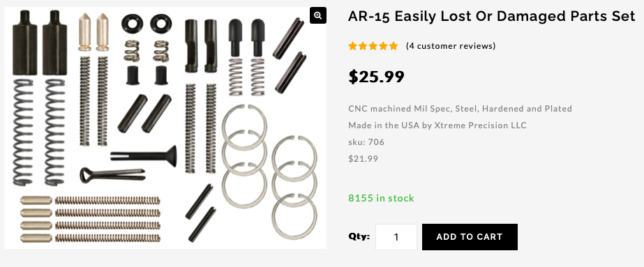Click the first star in the rating
The image size is (644, 267).
click(x=353, y=46)
